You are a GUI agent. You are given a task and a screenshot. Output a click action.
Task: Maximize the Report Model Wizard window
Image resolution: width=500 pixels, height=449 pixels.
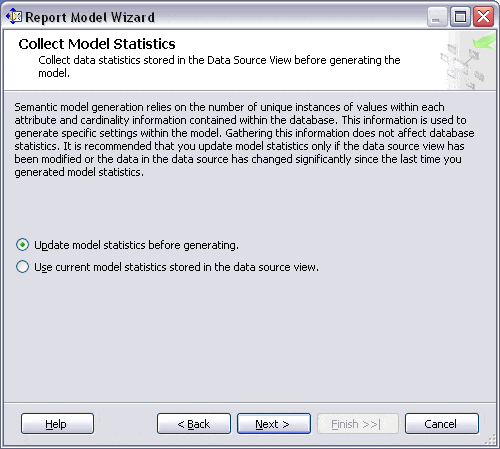[x=460, y=16]
